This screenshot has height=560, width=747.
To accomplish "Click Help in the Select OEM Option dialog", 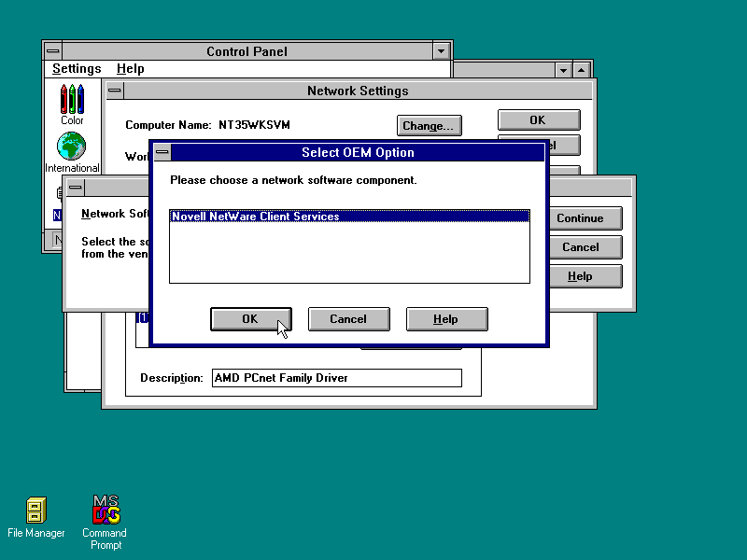I will click(447, 319).
